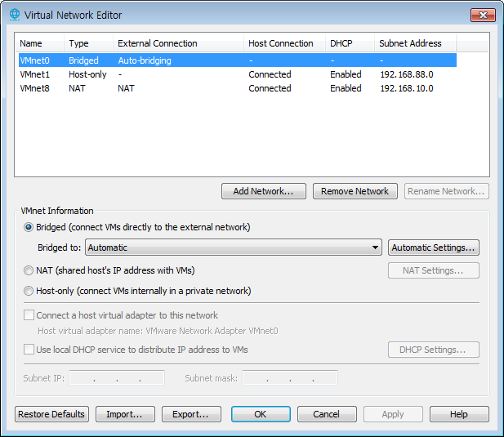
Task: Click VMnet8 Enabled DHCP cell
Action: (346, 88)
